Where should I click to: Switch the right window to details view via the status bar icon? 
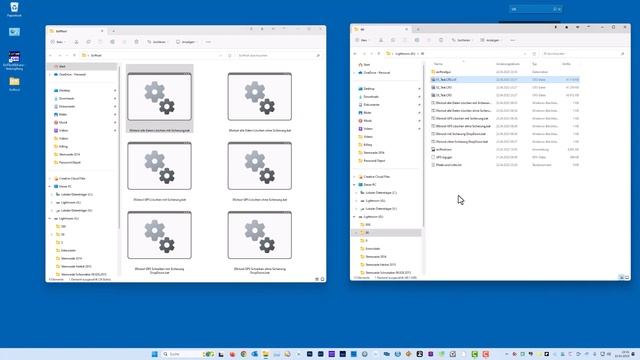(621, 277)
